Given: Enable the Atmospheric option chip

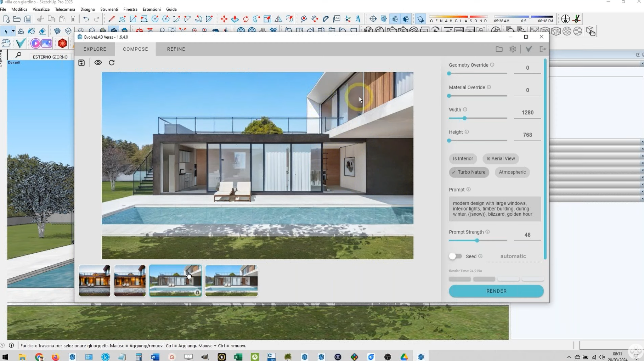Looking at the screenshot, I should tap(512, 172).
